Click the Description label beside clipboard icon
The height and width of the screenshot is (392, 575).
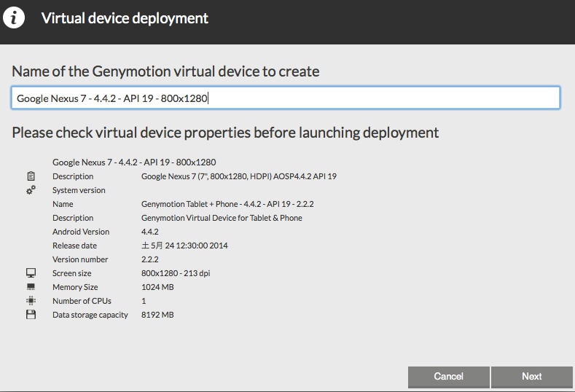pyautogui.click(x=73, y=176)
